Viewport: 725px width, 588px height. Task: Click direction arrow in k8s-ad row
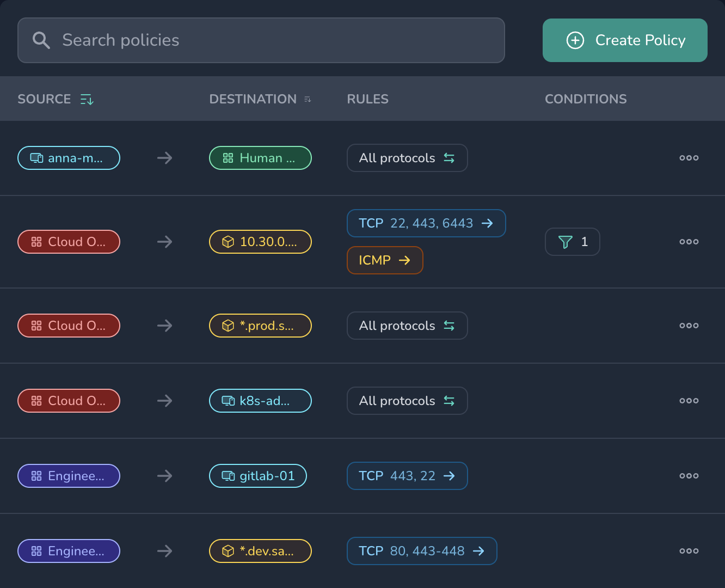165,401
